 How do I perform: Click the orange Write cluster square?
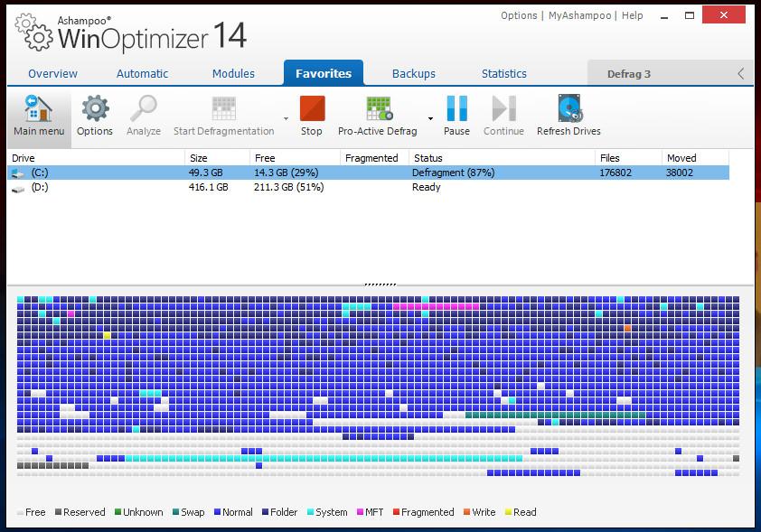click(x=627, y=328)
